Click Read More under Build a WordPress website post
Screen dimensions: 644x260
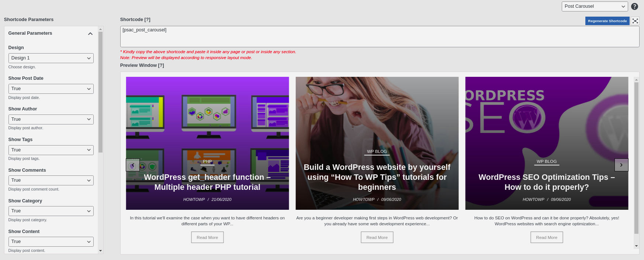pyautogui.click(x=377, y=237)
